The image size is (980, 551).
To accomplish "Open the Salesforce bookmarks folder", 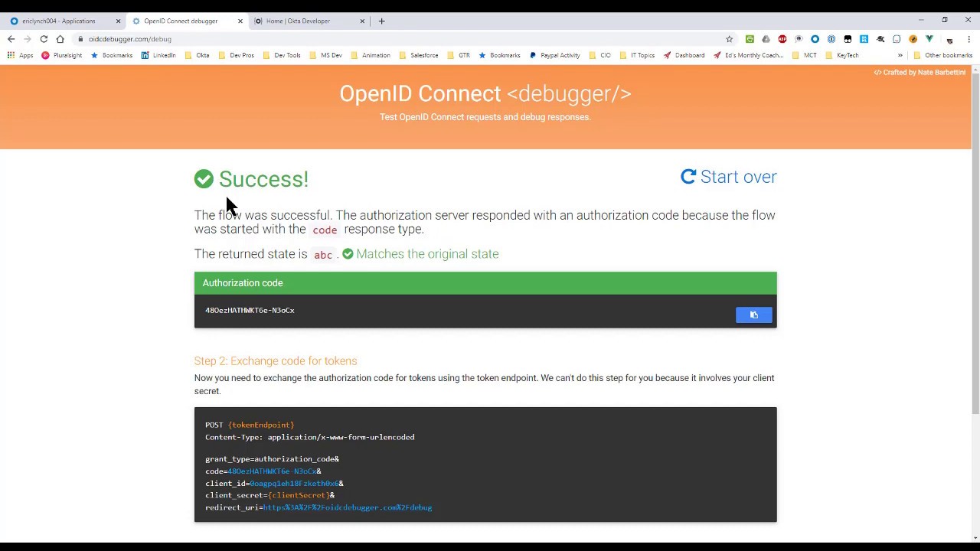I will (x=418, y=55).
